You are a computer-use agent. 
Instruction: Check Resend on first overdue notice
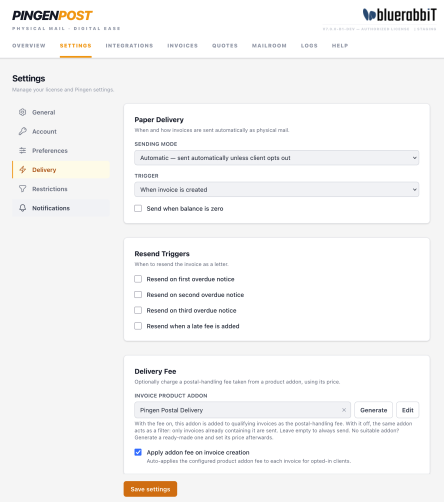[138, 279]
